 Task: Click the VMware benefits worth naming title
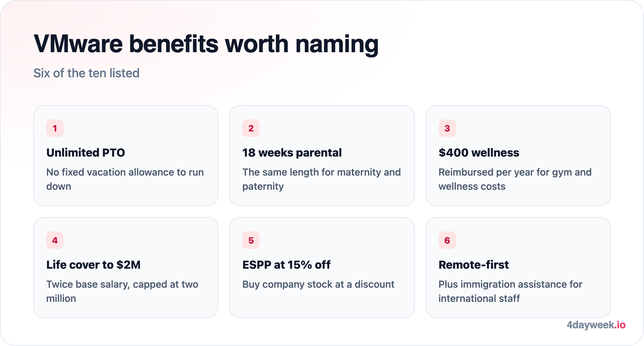(x=206, y=44)
